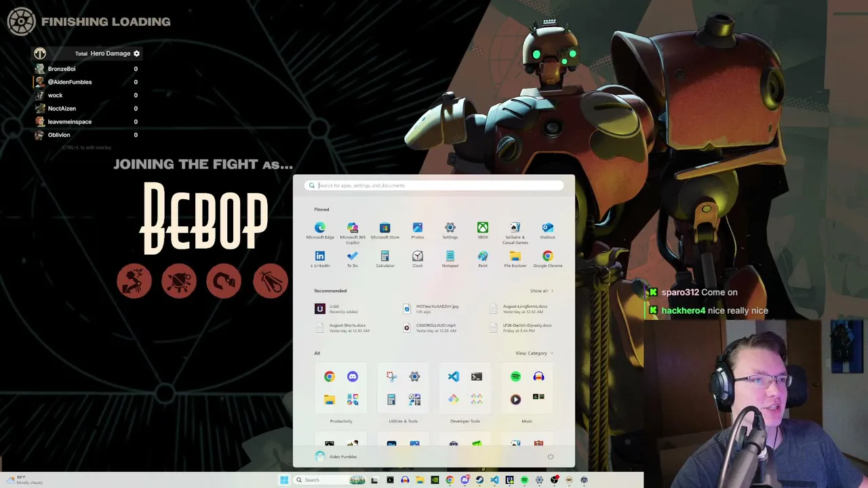Open Terminal in Developer Tools category
This screenshot has height=488, width=868.
[x=477, y=377]
